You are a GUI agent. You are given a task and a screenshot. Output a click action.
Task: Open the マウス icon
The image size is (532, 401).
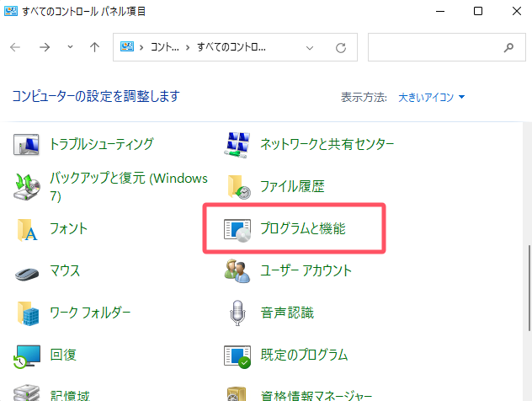coord(27,273)
